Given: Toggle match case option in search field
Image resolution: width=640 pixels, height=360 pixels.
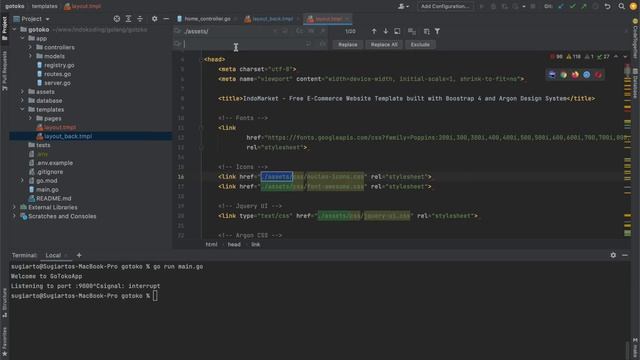Looking at the screenshot, I should click(300, 31).
